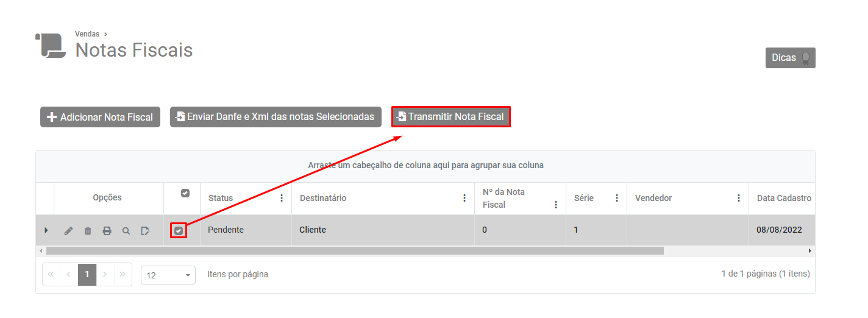Click the printer icon for the nota fiscal

[x=107, y=231]
